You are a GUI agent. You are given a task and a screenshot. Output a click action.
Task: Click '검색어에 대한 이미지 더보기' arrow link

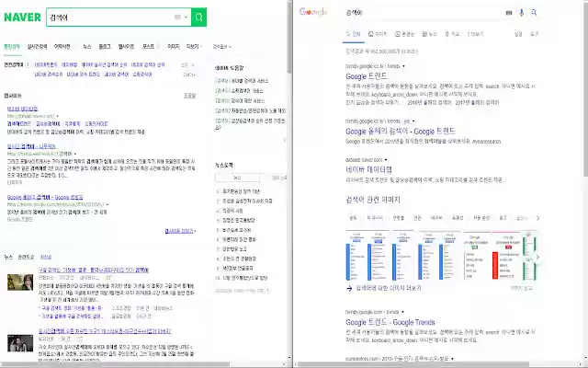pyautogui.click(x=383, y=288)
